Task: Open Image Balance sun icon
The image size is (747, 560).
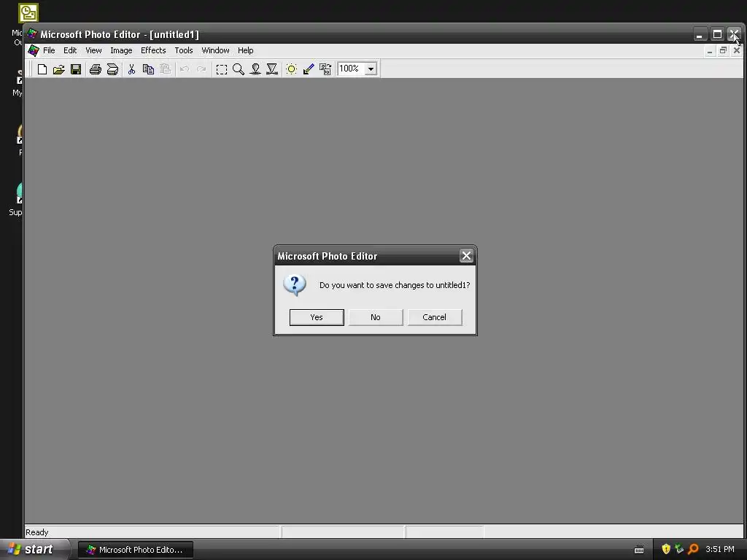Action: coord(291,69)
